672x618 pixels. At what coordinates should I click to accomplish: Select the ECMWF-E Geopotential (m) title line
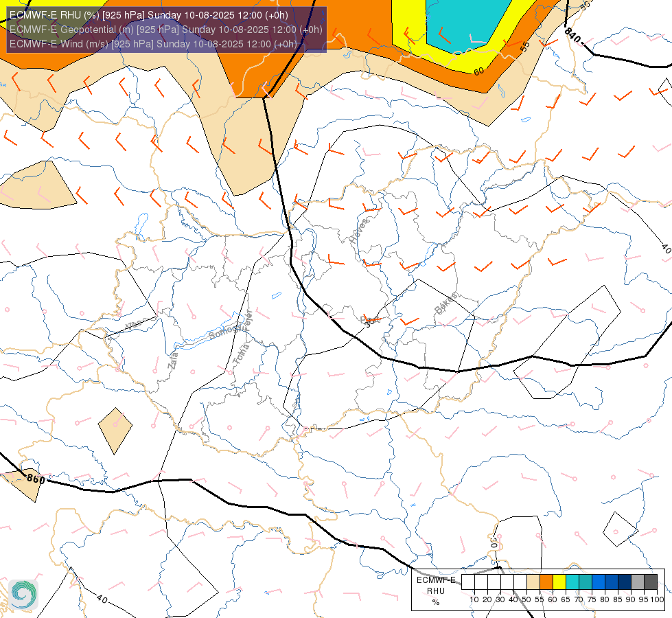pyautogui.click(x=165, y=30)
